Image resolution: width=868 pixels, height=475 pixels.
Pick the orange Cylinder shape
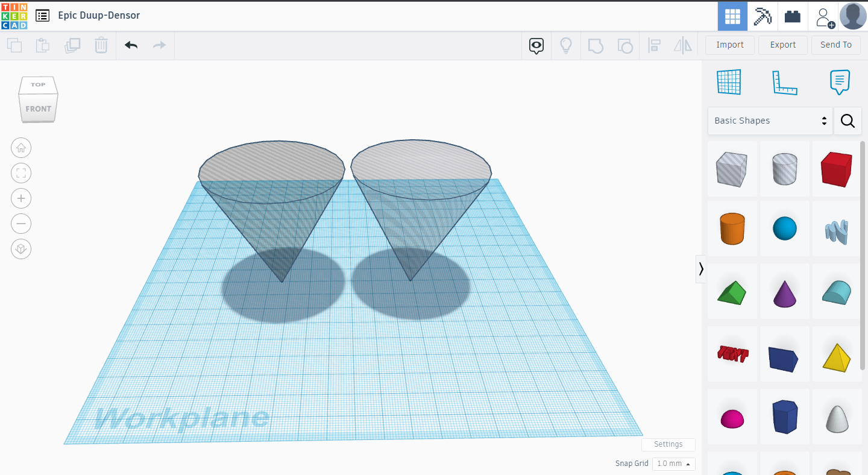[x=732, y=229]
